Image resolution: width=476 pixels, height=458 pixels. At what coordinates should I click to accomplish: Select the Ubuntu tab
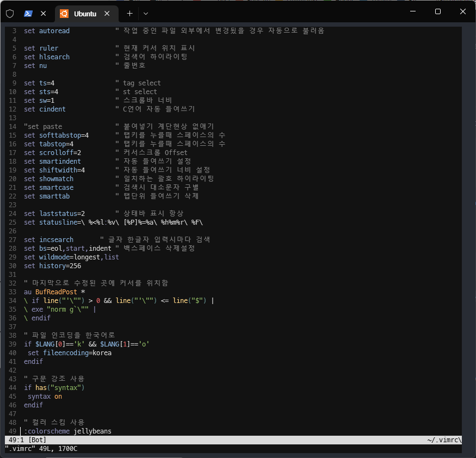tap(86, 14)
